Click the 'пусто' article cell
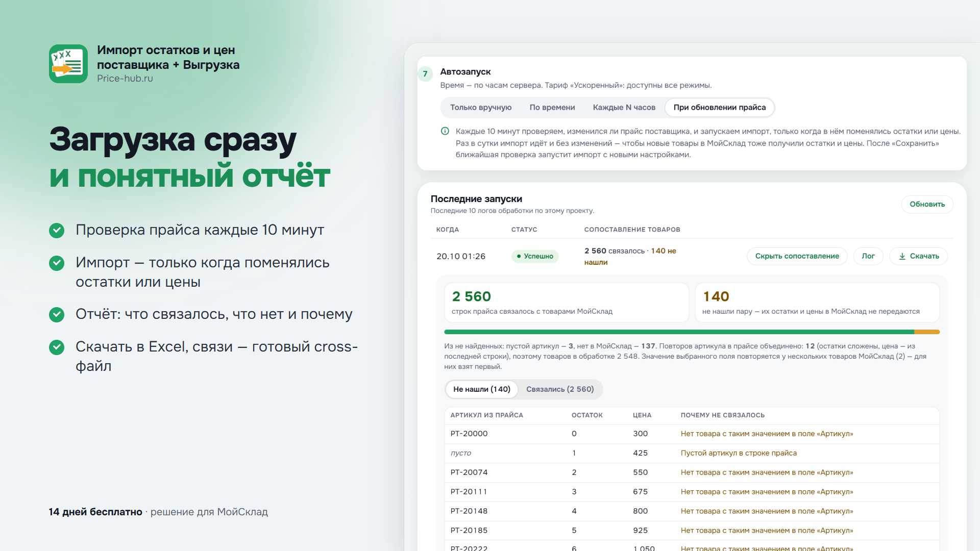Image resolution: width=980 pixels, height=551 pixels. (461, 453)
